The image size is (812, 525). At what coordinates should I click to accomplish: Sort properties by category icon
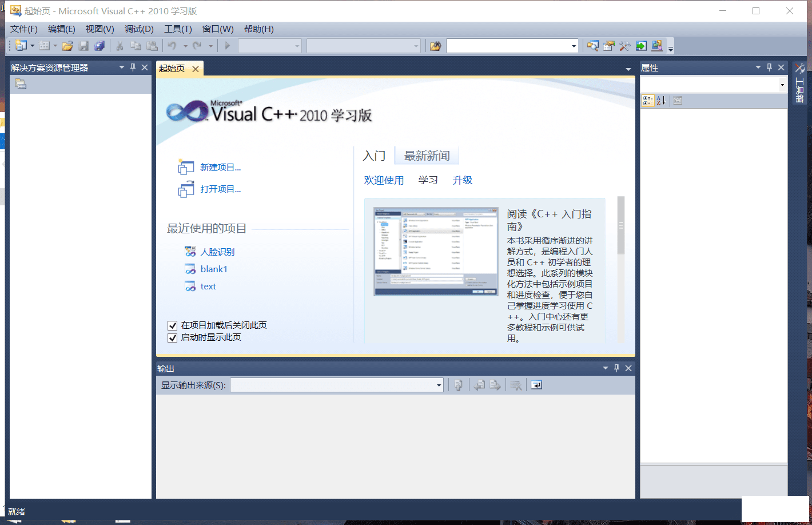pyautogui.click(x=648, y=101)
